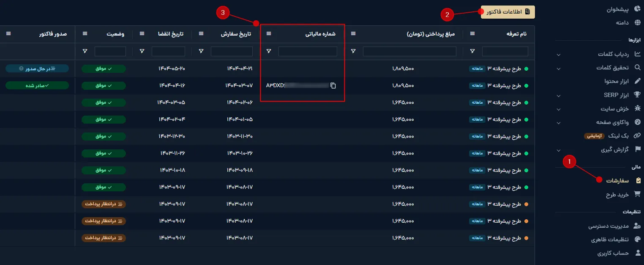644x265 pixels.
Task: Click filter funnel icon under وضعیت
Action: click(85, 51)
